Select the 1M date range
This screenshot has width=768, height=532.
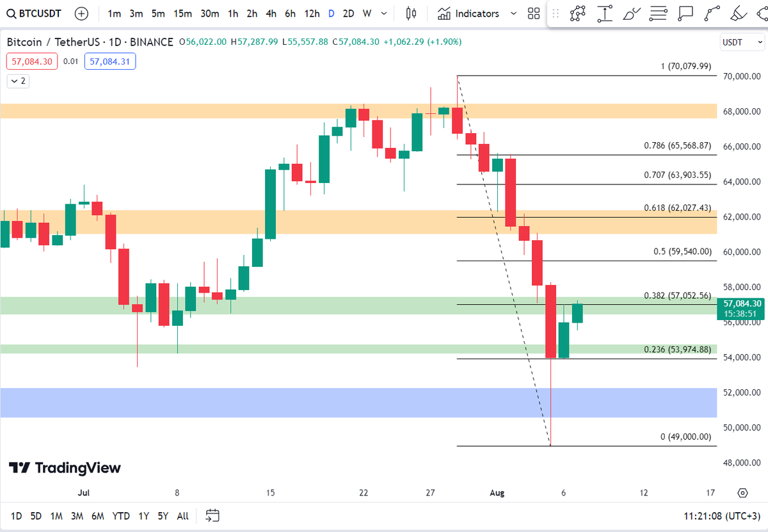tap(56, 515)
